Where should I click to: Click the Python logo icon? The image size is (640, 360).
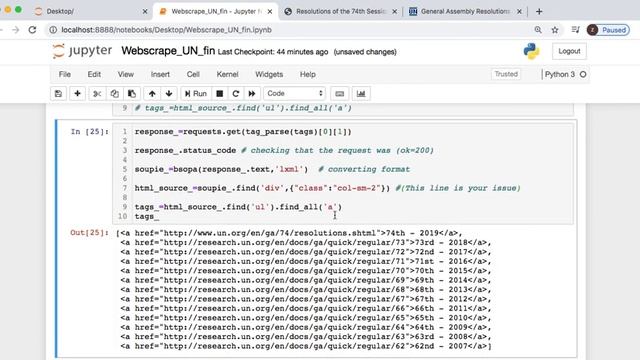531,51
